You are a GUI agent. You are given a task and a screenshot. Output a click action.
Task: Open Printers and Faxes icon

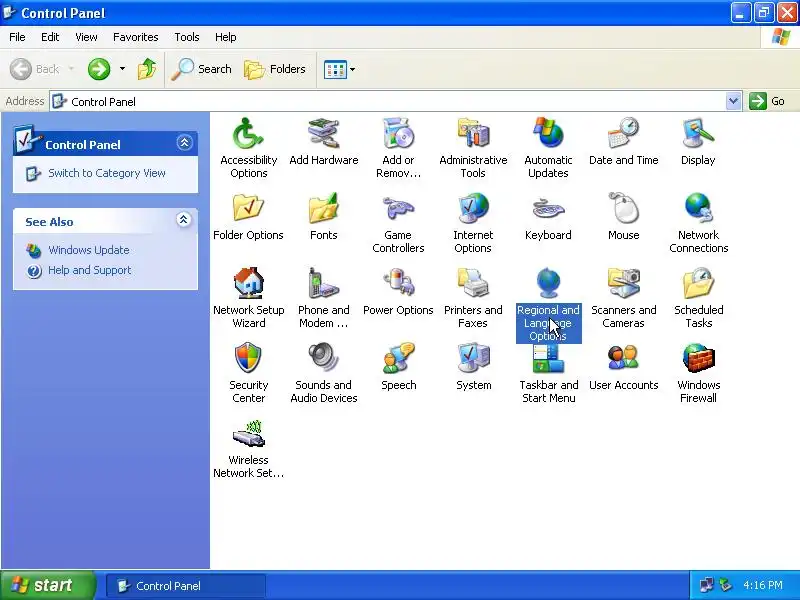pyautogui.click(x=473, y=284)
